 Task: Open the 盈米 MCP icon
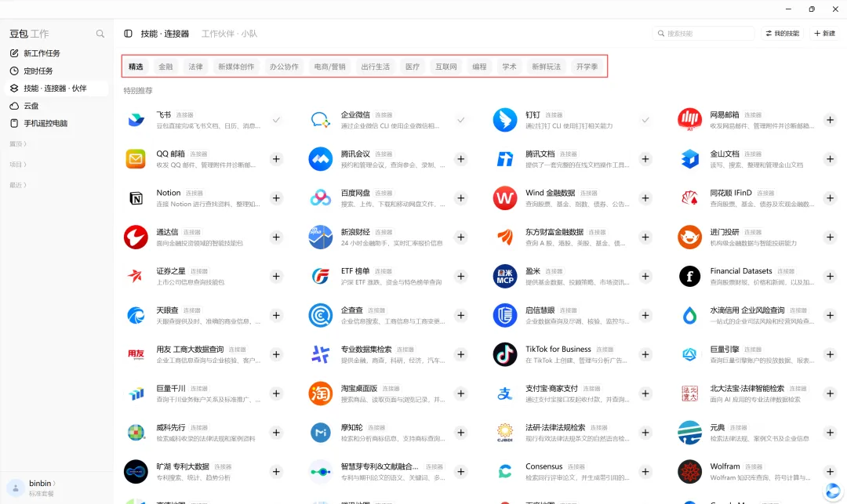click(505, 276)
